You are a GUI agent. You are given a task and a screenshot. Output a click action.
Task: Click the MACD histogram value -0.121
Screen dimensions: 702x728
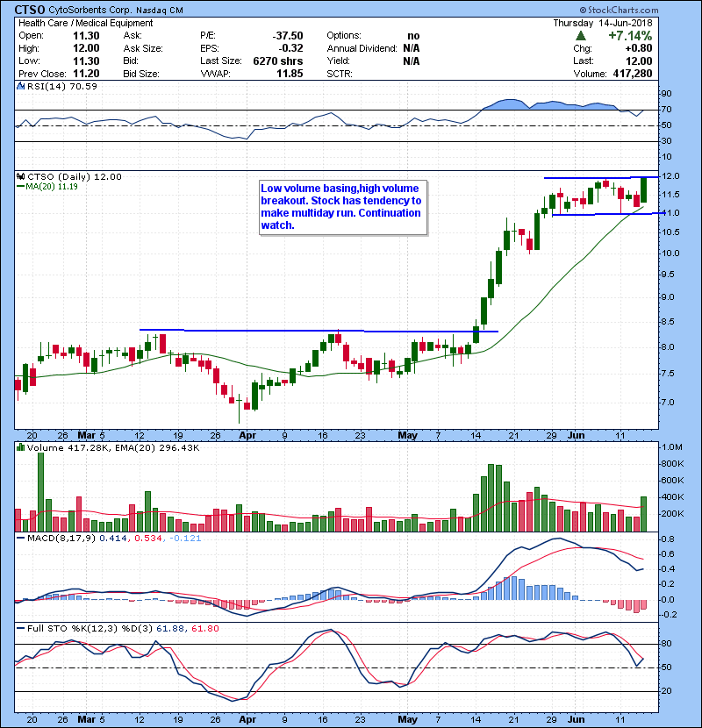pos(185,539)
